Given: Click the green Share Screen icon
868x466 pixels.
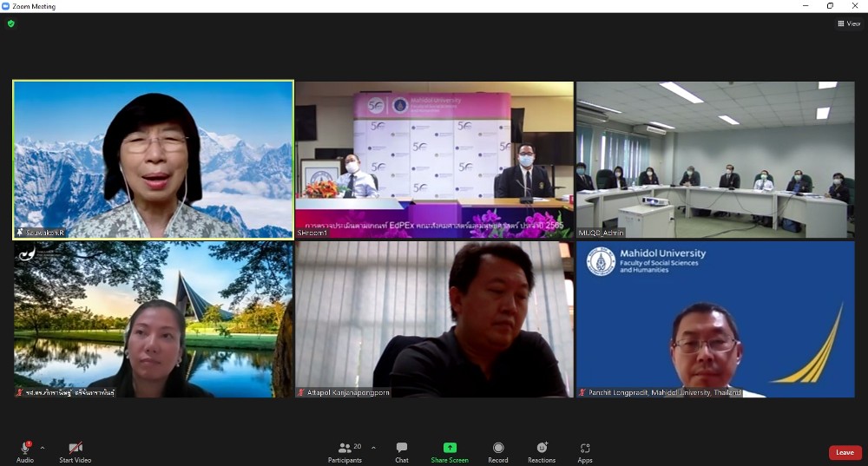Looking at the screenshot, I should (x=450, y=448).
